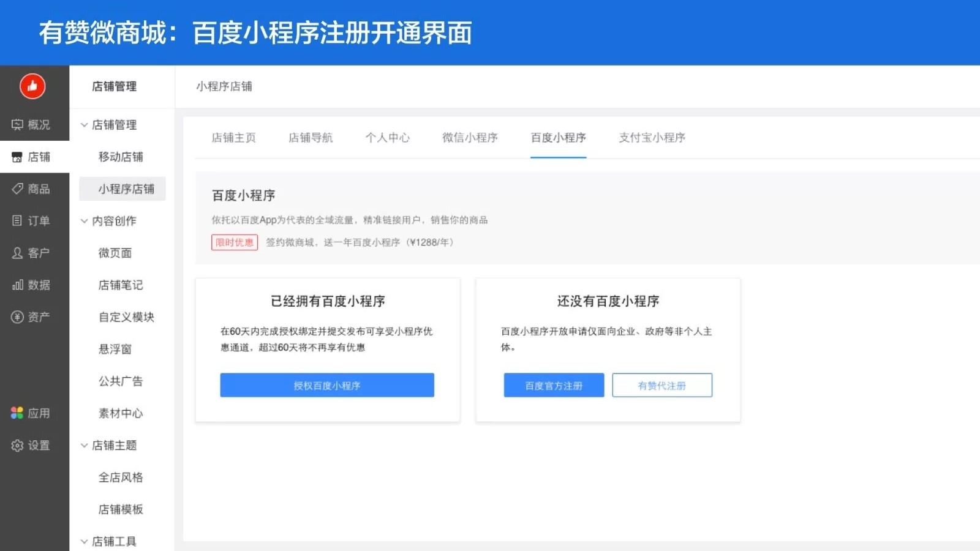Screen dimensions: 980x551
Task: Select the 百度小程序 tab
Action: [558, 138]
